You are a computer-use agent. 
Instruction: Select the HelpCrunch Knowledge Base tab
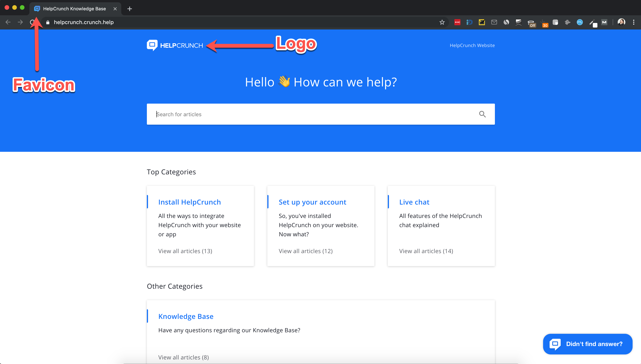coord(75,9)
